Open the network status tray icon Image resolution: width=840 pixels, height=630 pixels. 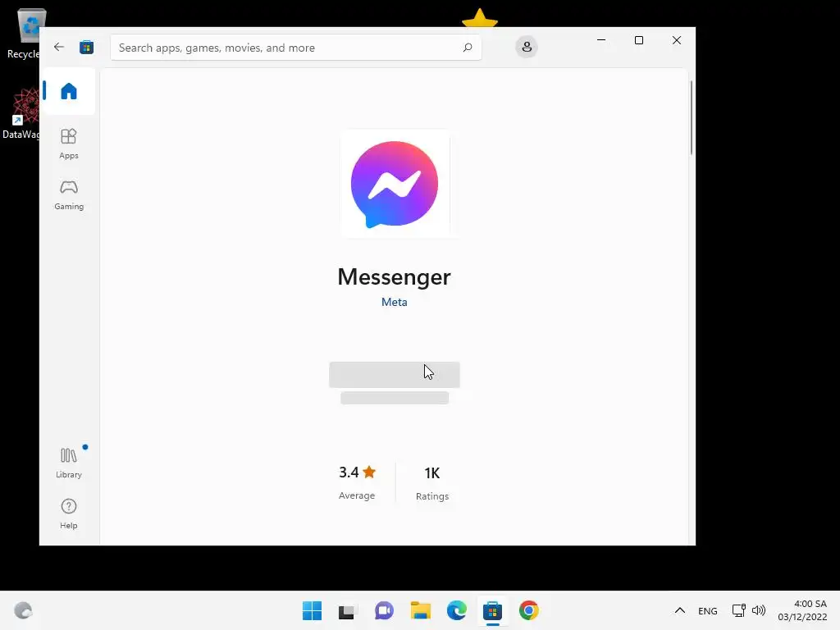[739, 610]
